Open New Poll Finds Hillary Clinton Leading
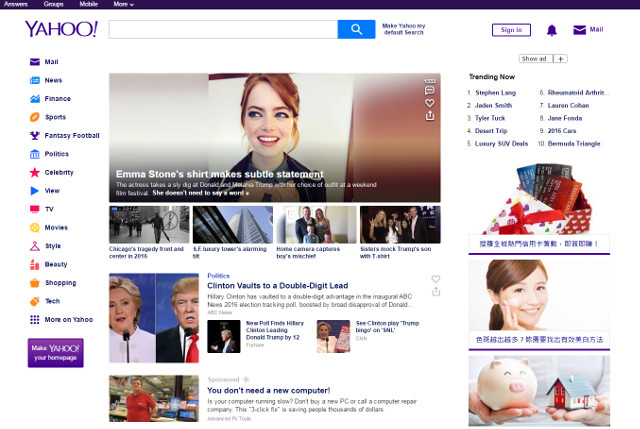Image resolution: width=640 pixels, height=429 pixels. (275, 330)
